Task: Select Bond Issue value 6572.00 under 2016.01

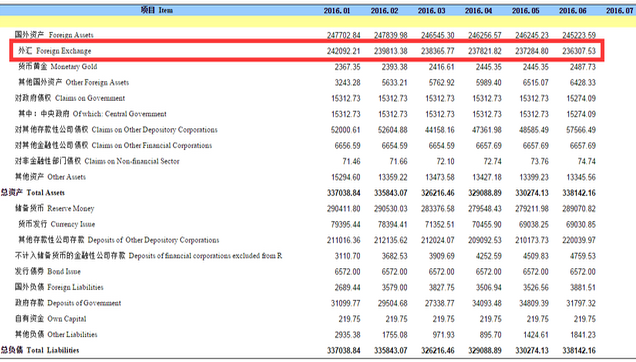Action: [x=347, y=272]
